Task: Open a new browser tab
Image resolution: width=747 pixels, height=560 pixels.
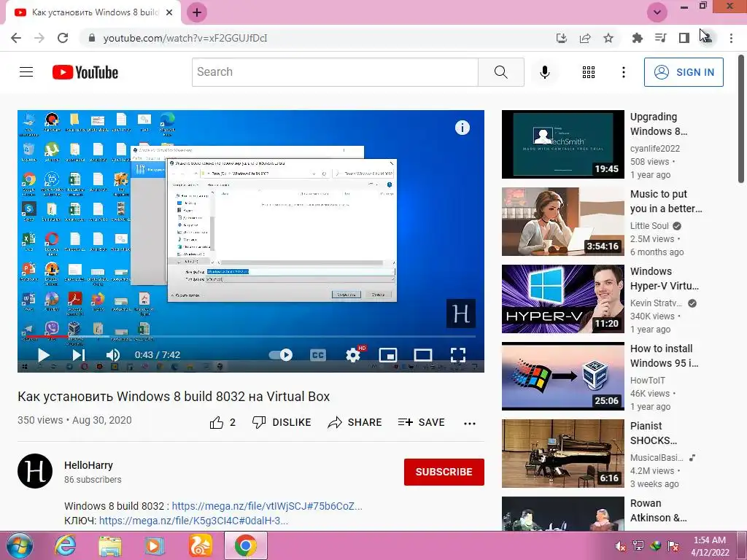Action: tap(197, 12)
